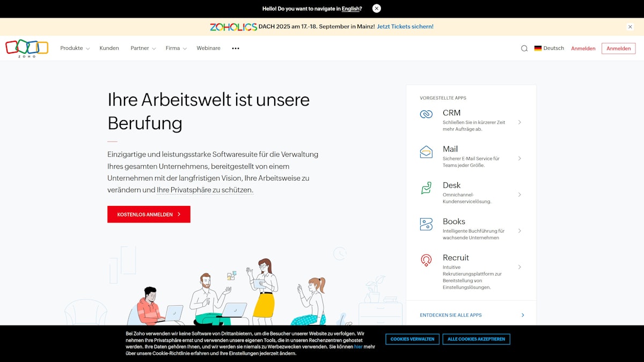644x362 pixels.
Task: Select Kunden in the navigation bar
Action: (109, 48)
